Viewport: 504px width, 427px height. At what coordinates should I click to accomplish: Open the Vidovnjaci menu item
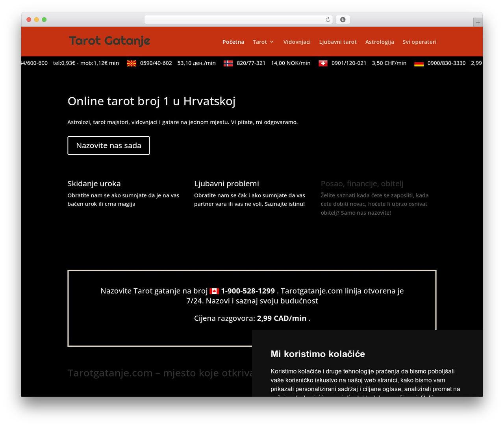click(297, 42)
